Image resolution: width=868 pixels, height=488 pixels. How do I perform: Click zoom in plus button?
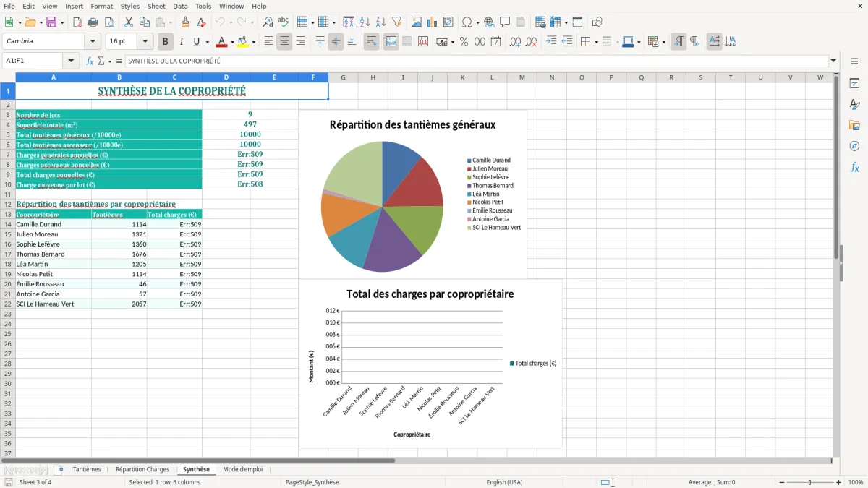point(839,482)
